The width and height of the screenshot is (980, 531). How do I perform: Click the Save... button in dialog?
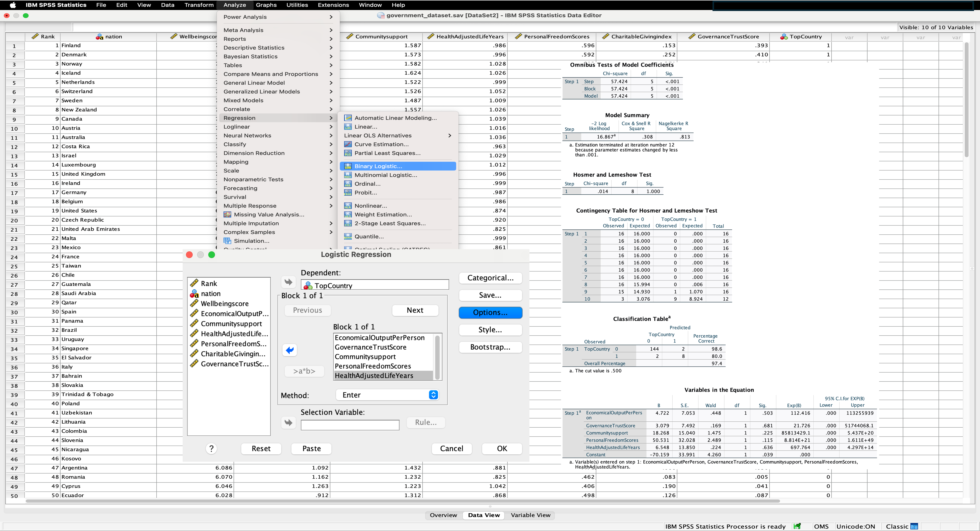tap(490, 295)
